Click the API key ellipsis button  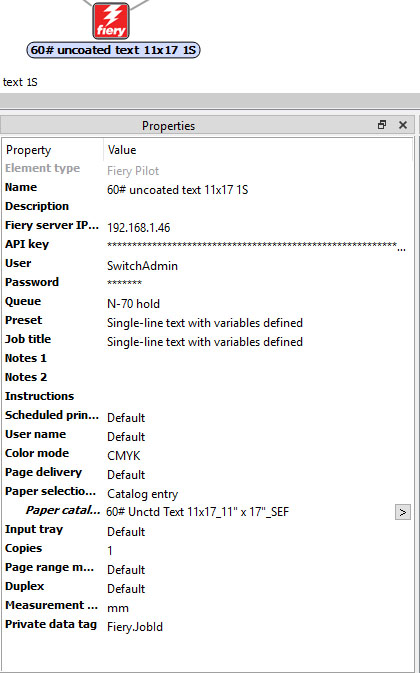click(402, 249)
